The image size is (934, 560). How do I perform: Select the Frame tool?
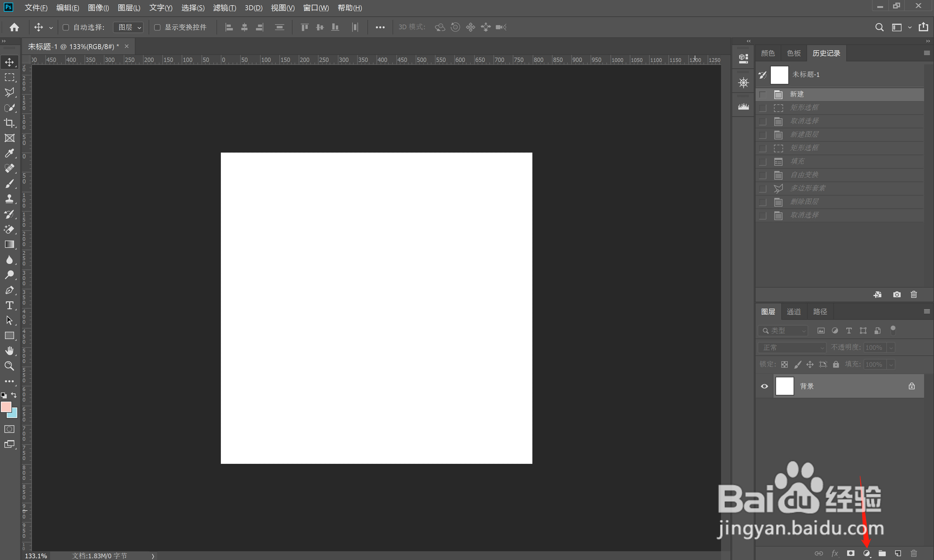9,138
